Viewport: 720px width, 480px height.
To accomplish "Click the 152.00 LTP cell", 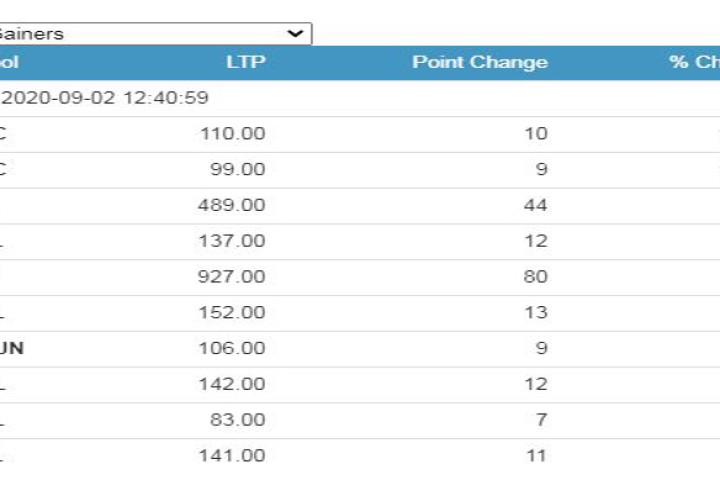I will click(x=232, y=313).
